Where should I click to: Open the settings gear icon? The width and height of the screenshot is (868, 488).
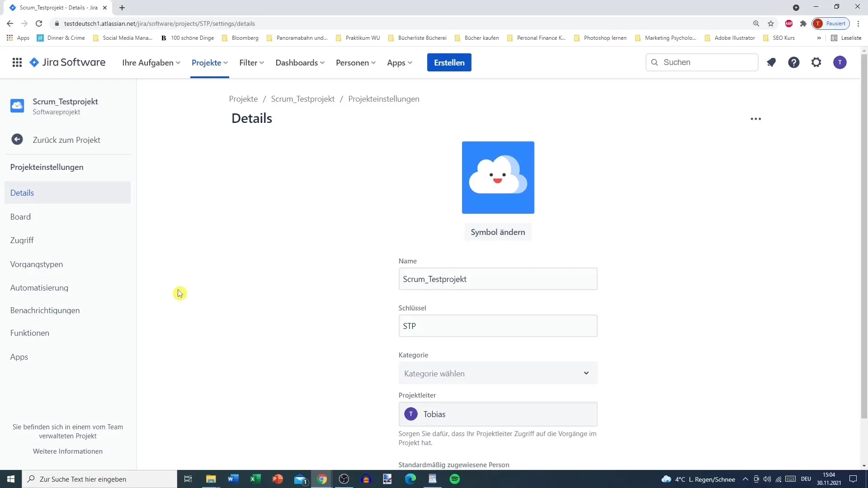tap(817, 62)
